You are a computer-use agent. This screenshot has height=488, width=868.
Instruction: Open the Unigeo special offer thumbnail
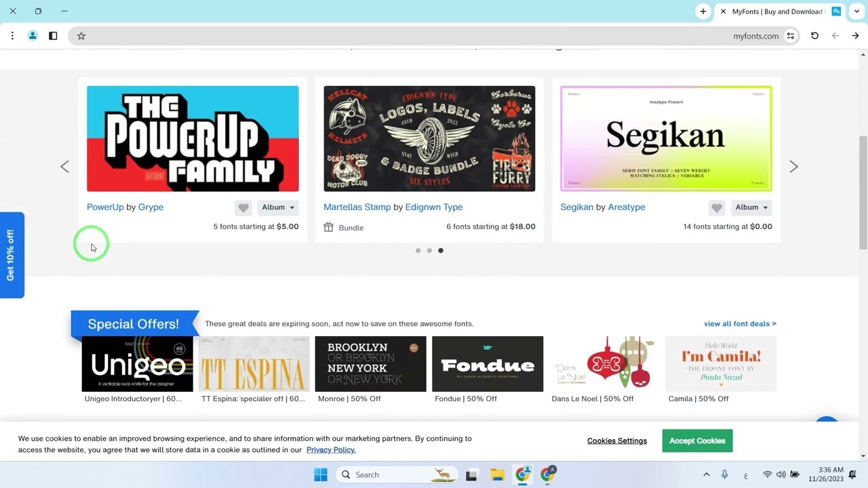click(x=137, y=364)
